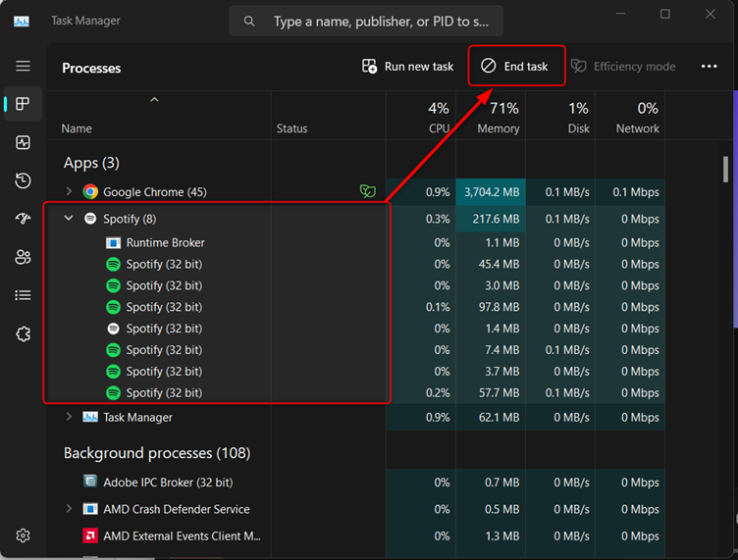Select the Spotify (32 bit) row using 7.4 MB
The image size is (738, 560).
click(356, 350)
